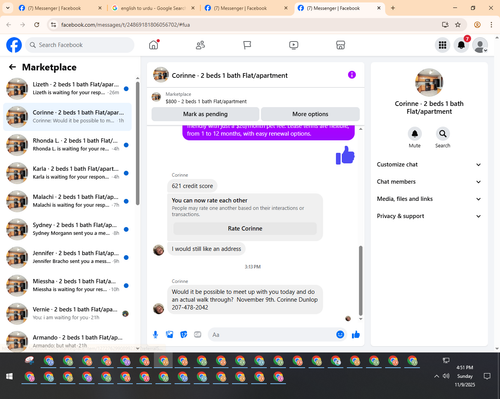Switch to the english to urdu Google tab

coord(153,8)
